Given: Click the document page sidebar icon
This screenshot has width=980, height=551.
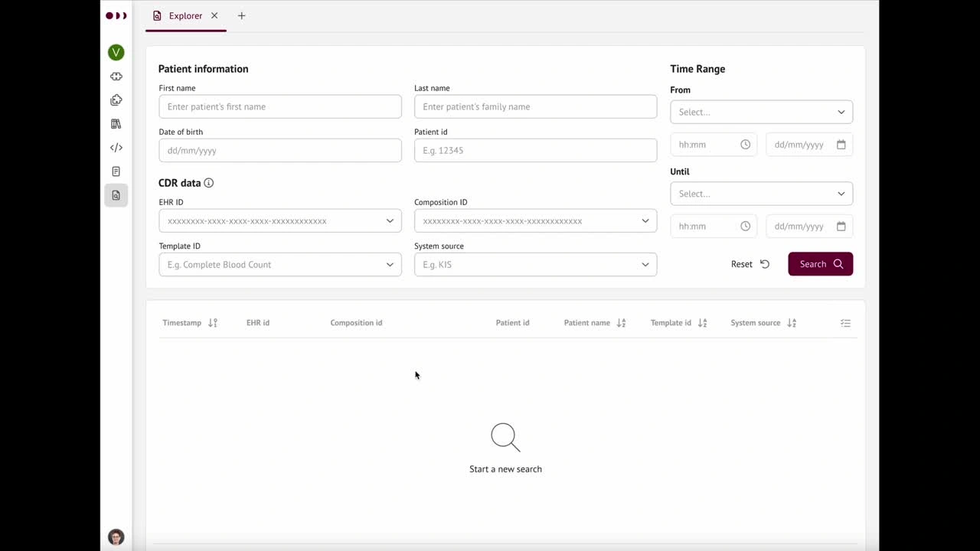Looking at the screenshot, I should [116, 171].
